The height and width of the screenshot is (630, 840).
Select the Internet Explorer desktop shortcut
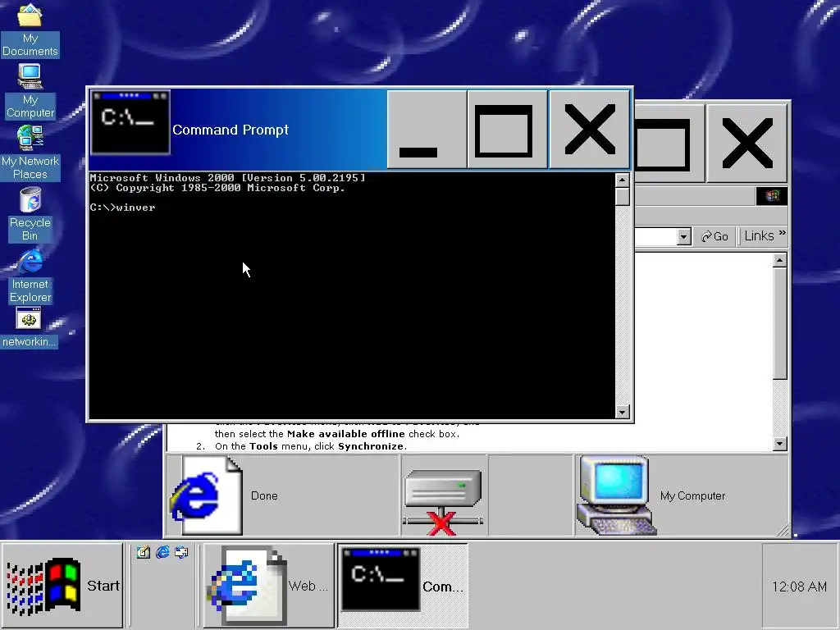[30, 276]
